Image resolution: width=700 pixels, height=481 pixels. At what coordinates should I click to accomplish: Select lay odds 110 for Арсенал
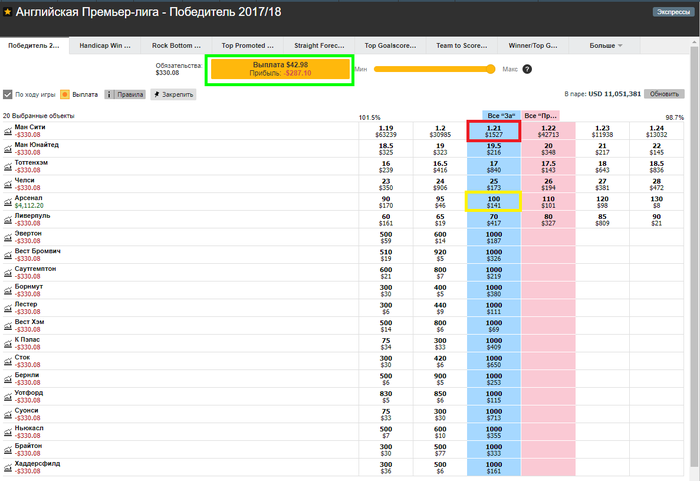(x=548, y=202)
